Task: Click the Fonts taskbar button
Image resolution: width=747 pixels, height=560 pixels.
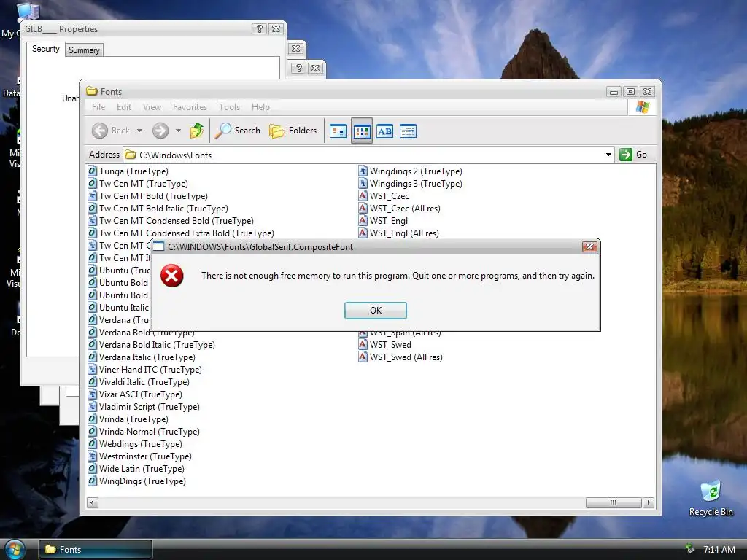Action: point(96,550)
